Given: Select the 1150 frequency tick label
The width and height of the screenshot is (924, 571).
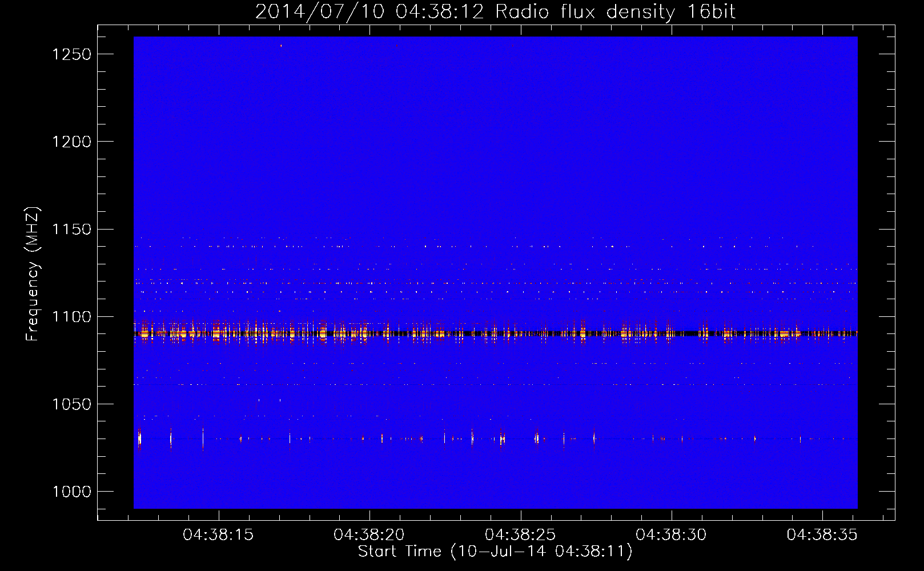Looking at the screenshot, I should coord(71,229).
